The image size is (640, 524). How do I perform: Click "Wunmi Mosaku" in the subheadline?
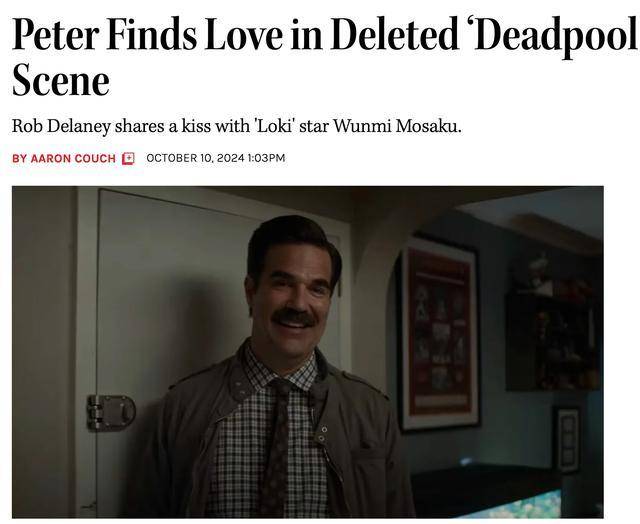click(403, 127)
